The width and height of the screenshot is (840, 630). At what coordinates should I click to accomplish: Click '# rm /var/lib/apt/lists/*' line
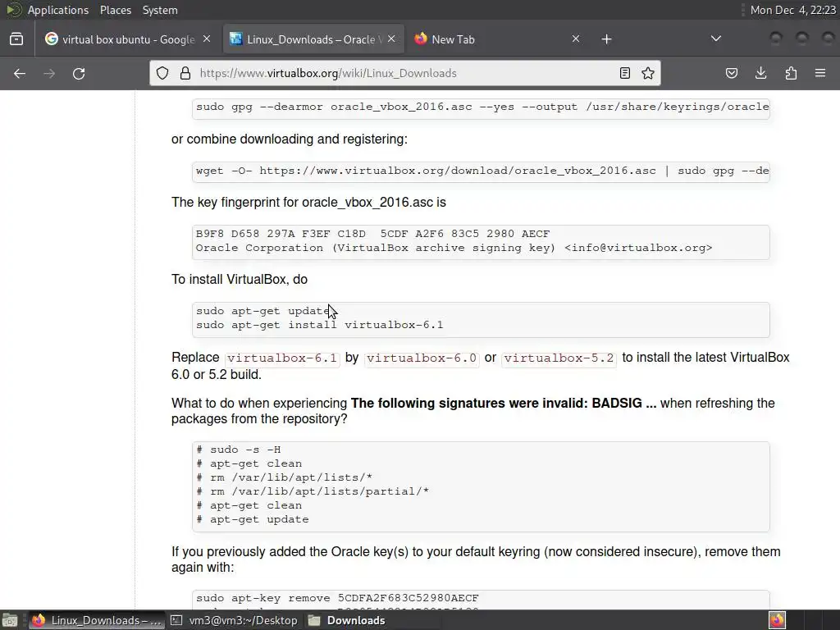284,478
